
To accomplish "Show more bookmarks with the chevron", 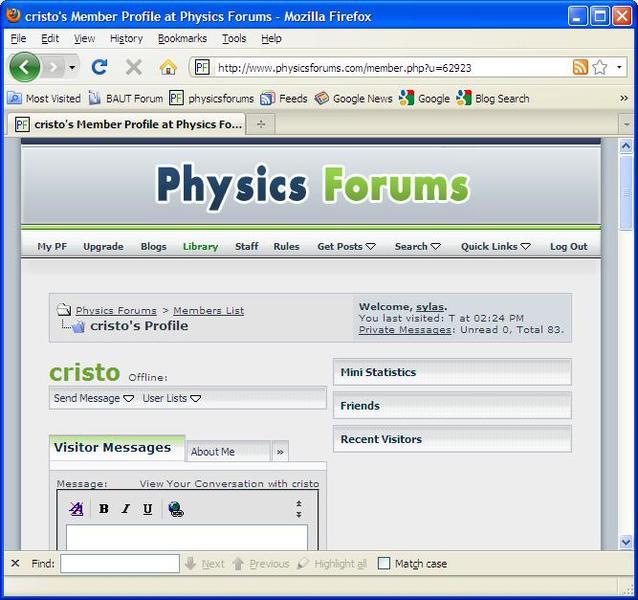I will pyautogui.click(x=623, y=98).
